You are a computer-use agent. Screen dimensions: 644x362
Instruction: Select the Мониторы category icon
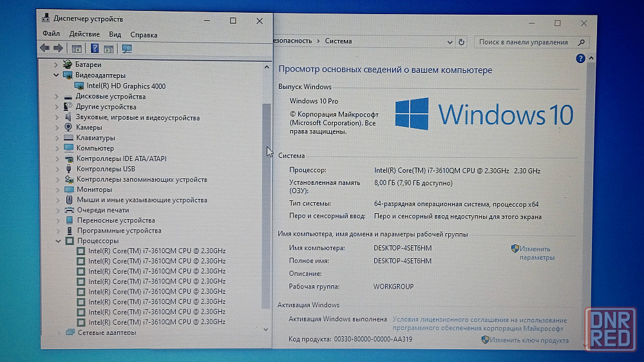click(69, 189)
